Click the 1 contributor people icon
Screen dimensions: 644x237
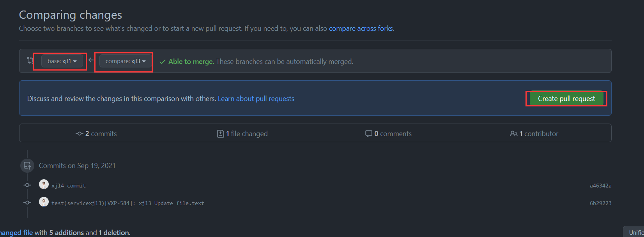pyautogui.click(x=513, y=134)
